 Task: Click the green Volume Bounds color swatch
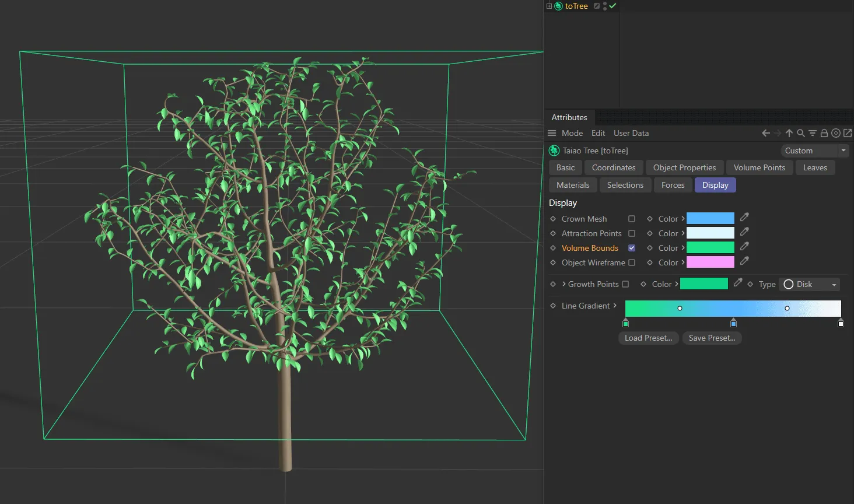[710, 248]
